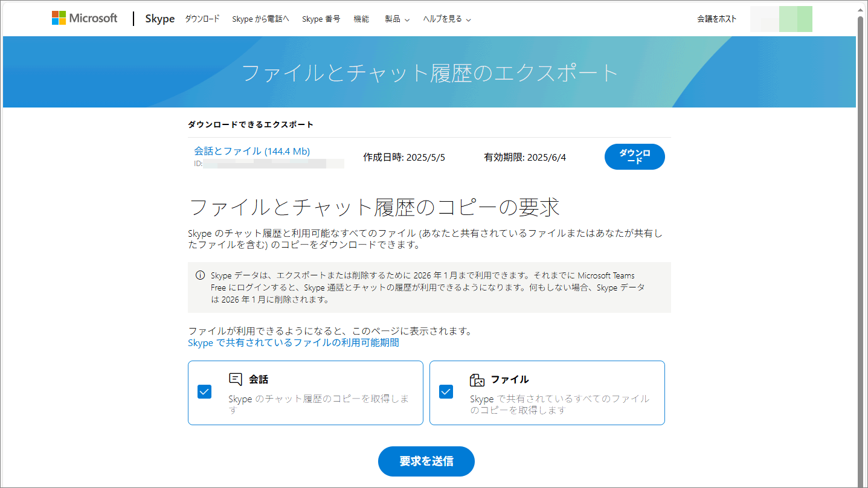Viewport: 868px width, 488px height.
Task: Click the account profile area at top right
Action: point(781,19)
